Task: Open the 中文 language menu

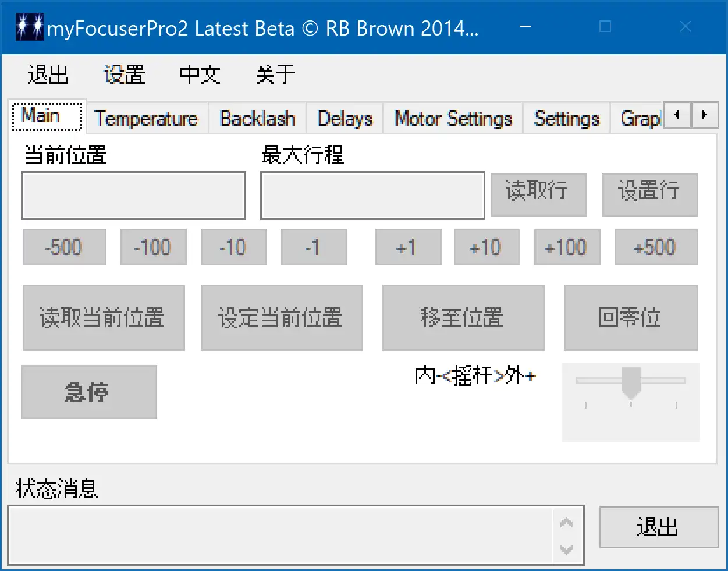Action: click(200, 75)
